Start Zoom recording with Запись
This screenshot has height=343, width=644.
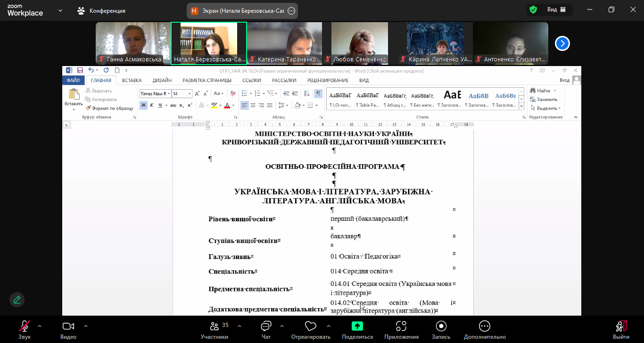441,330
